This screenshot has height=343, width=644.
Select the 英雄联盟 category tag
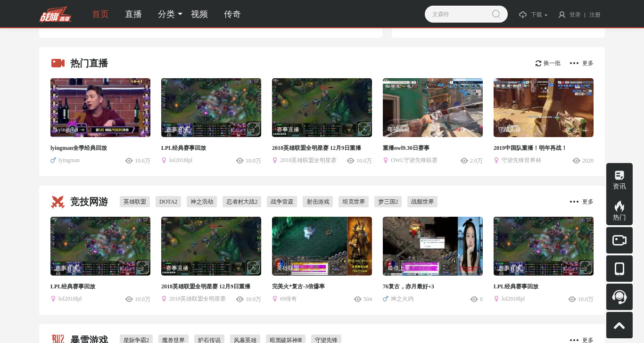pos(135,202)
